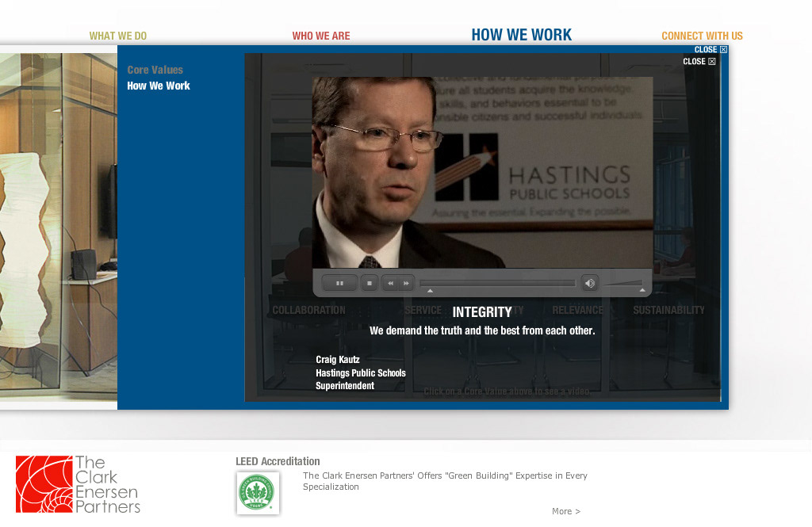Adjust the volume slider wedge
Image resolution: width=812 pixels, height=527 pixels.
[x=623, y=283]
